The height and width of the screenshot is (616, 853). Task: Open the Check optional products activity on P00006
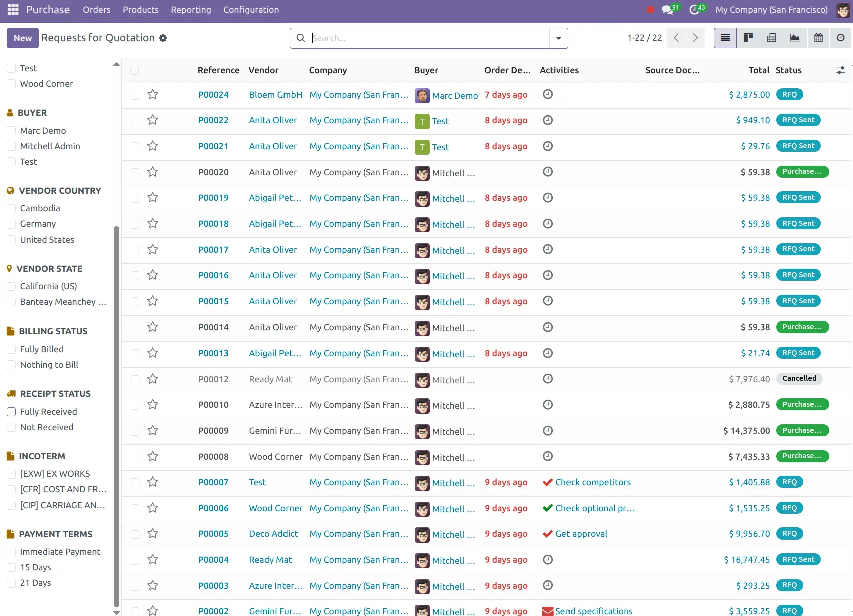[x=595, y=508]
